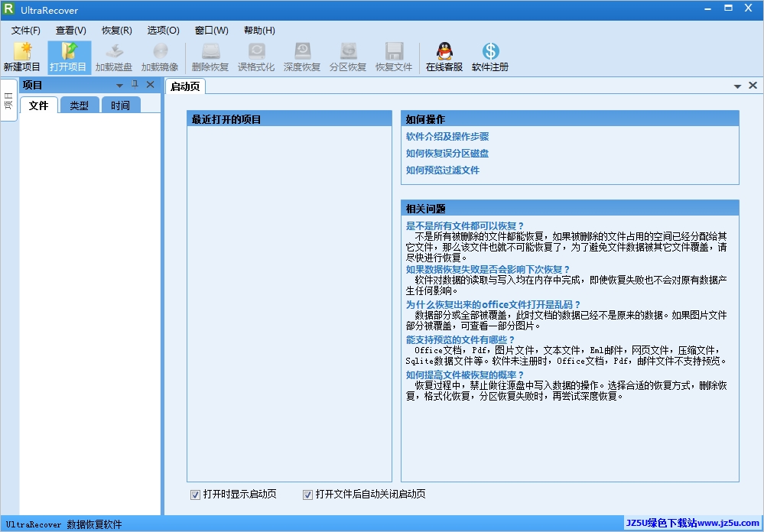
Task: Click question 为什么恢复出来的office文件打开是乱码？
Action: tap(493, 304)
